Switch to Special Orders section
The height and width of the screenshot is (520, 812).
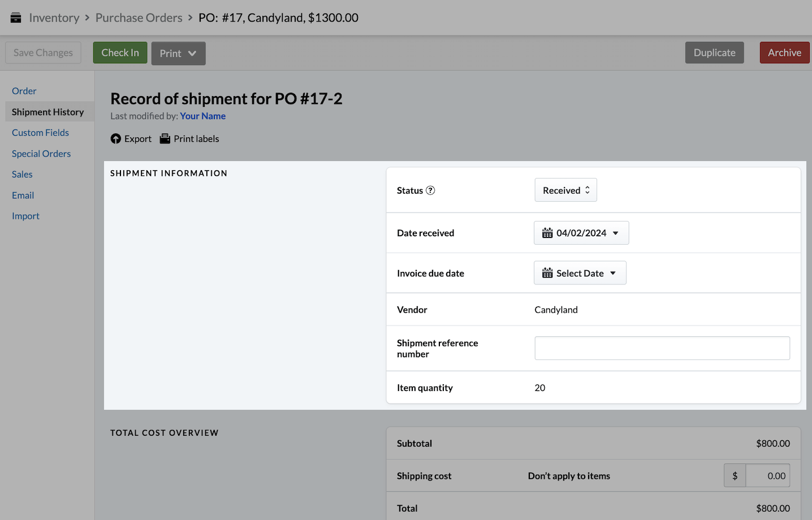(x=41, y=154)
